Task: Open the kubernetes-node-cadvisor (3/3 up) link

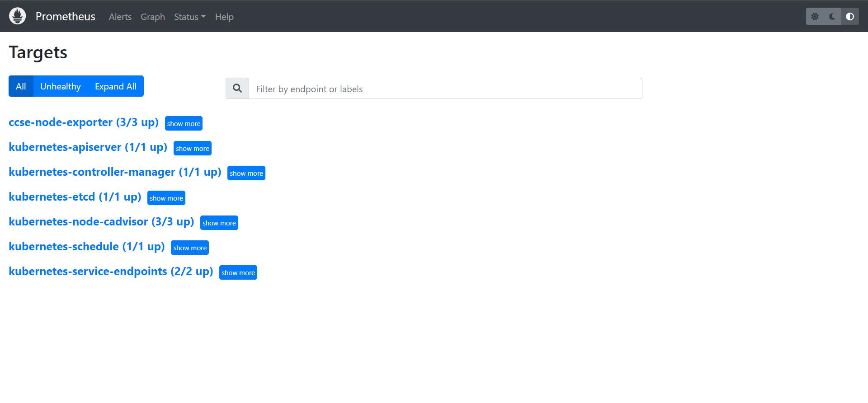Action: click(101, 222)
